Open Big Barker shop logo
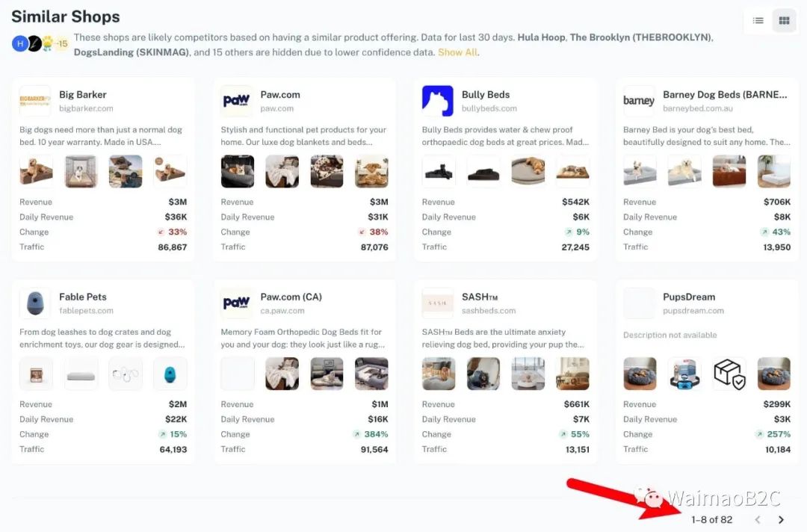The width and height of the screenshot is (807, 532). pos(35,101)
